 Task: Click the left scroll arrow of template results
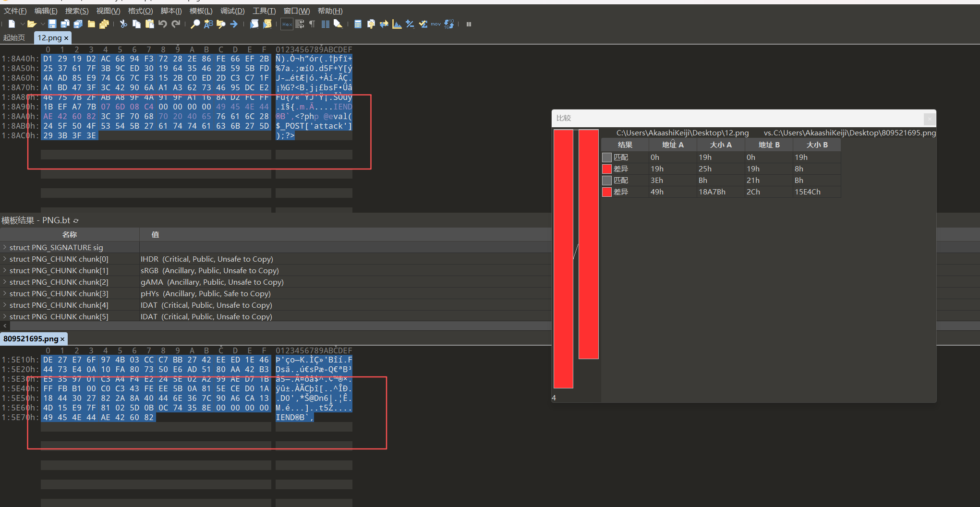point(5,326)
